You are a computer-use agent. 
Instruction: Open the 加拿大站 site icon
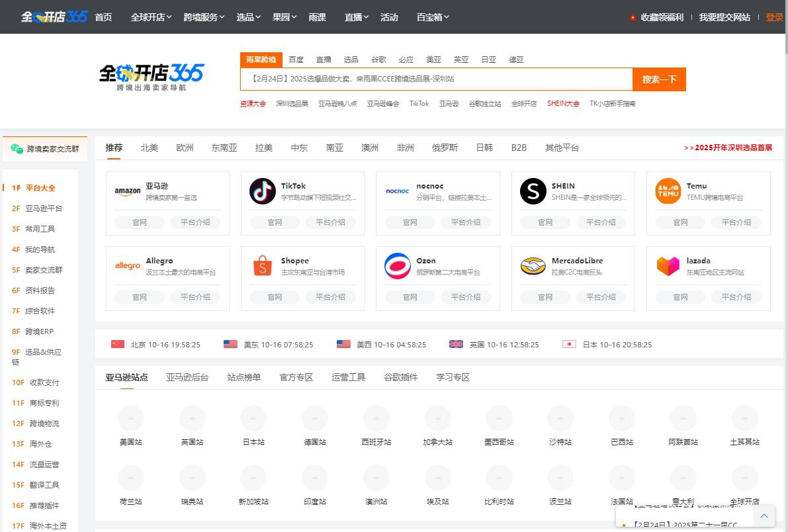437,418
